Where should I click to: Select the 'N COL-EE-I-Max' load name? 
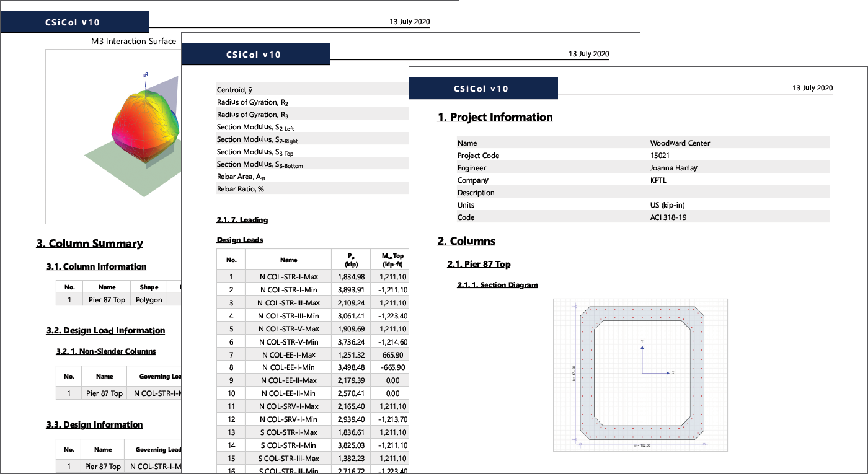point(288,354)
